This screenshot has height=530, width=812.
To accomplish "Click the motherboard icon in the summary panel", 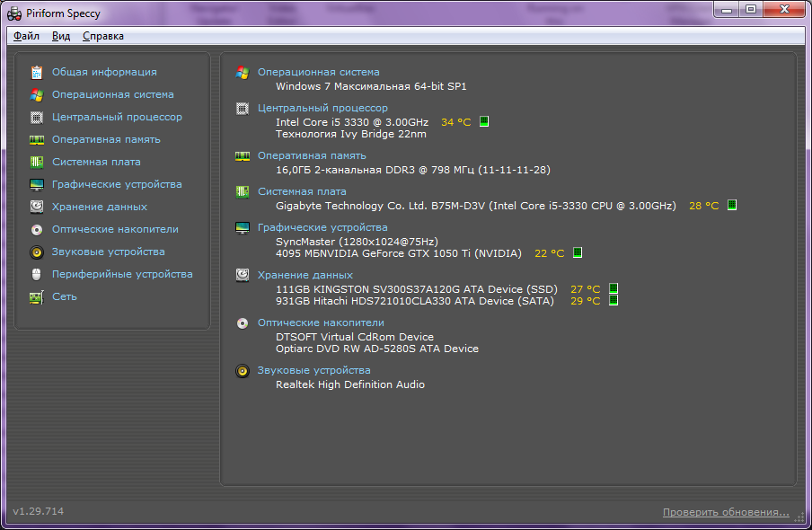I will click(x=243, y=191).
